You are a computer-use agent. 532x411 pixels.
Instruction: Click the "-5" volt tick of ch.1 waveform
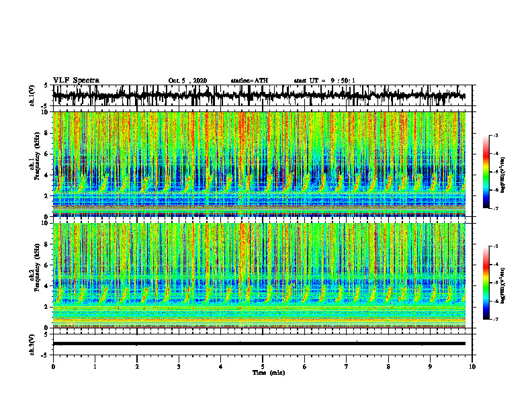45,106
